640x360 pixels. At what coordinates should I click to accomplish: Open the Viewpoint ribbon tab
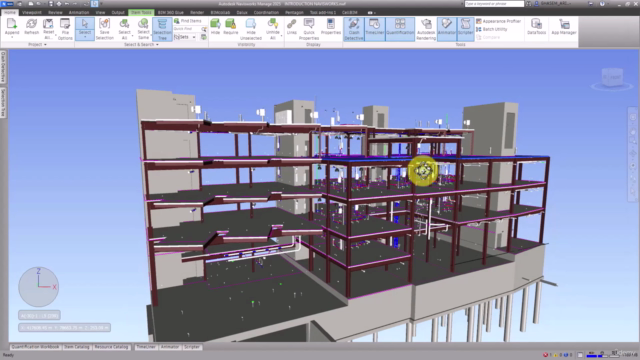[x=31, y=13]
